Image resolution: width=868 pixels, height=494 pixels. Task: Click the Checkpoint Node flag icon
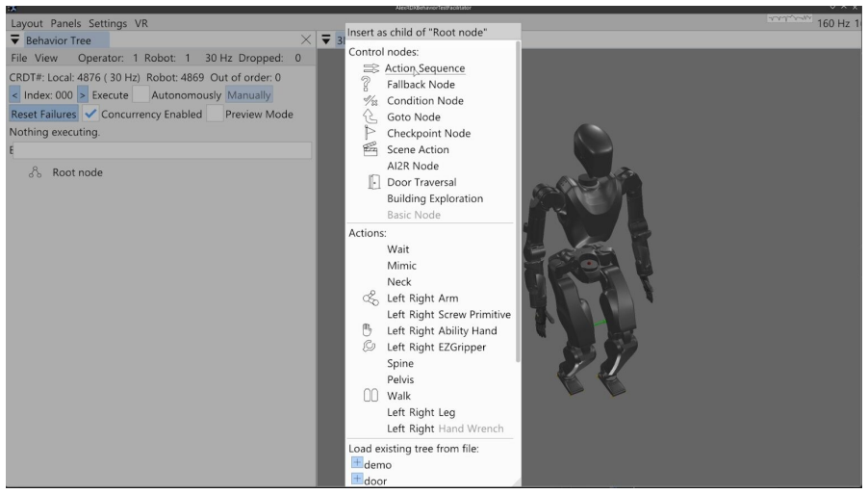tap(370, 132)
